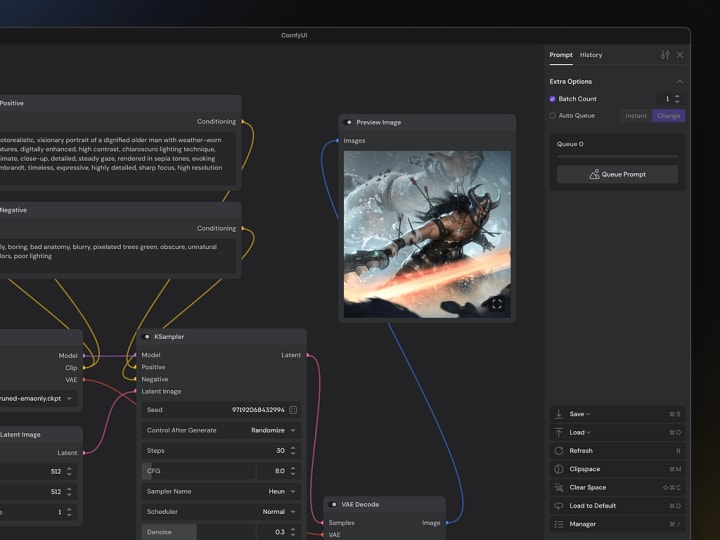The width and height of the screenshot is (720, 540).
Task: Click the Clear Space wand icon
Action: (559, 487)
